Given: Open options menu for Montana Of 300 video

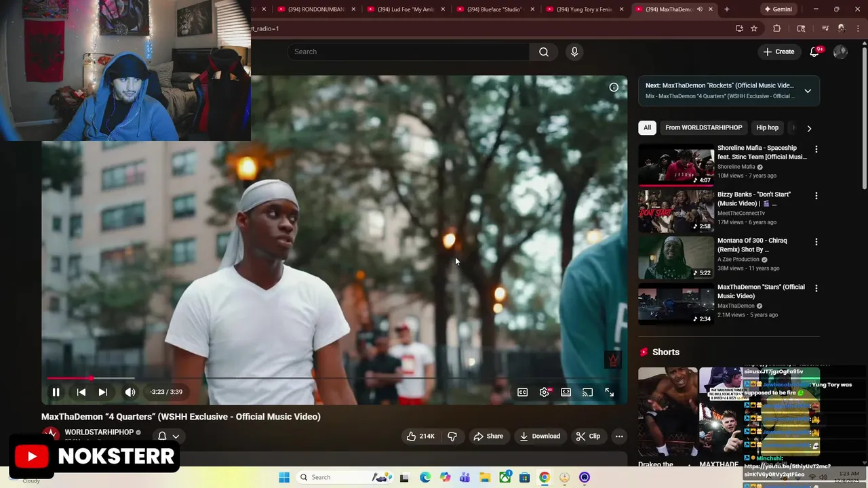Looking at the screenshot, I should point(816,242).
